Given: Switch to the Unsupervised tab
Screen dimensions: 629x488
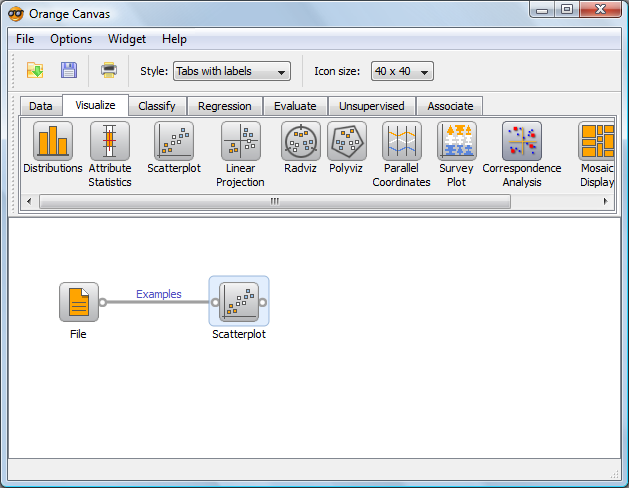Looking at the screenshot, I should click(372, 106).
